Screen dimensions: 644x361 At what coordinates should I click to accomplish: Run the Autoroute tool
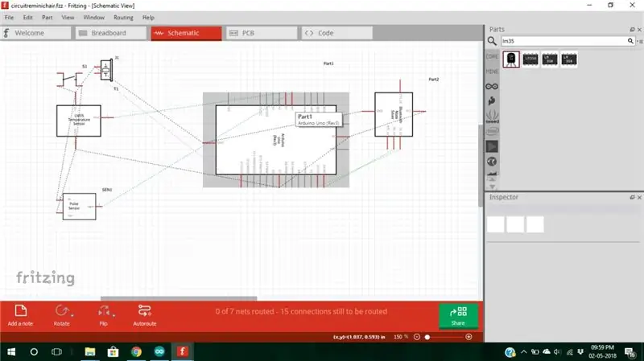tap(145, 315)
